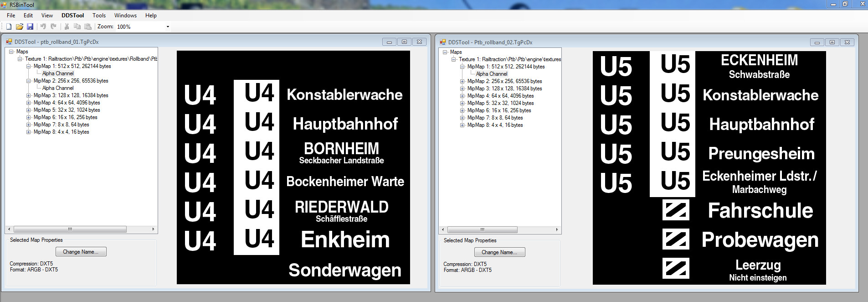Open the View menu
Viewport: 868px width, 302px height.
(x=47, y=15)
